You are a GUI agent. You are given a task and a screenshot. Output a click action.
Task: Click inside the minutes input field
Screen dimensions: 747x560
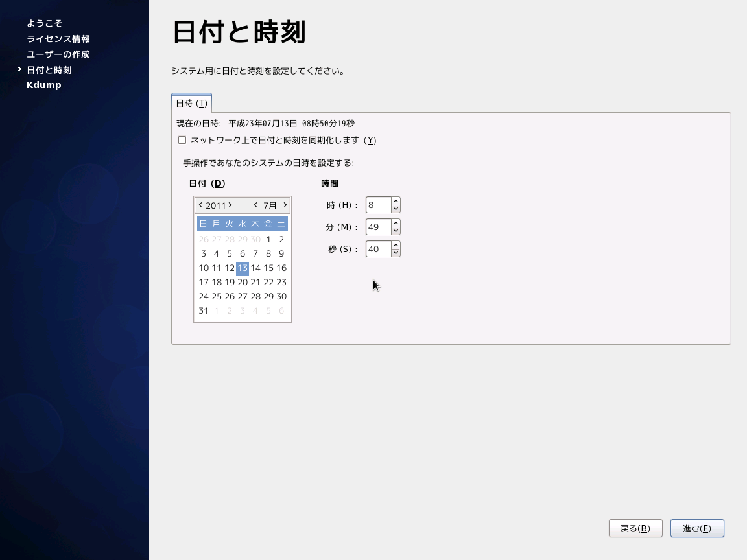point(379,227)
